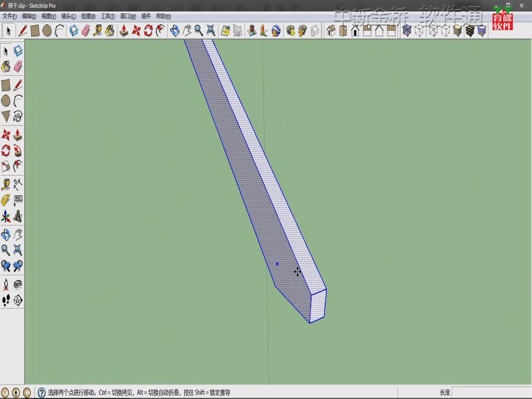This screenshot has width=532, height=399.
Task: Go to the Next camera view
Action: tap(18, 265)
